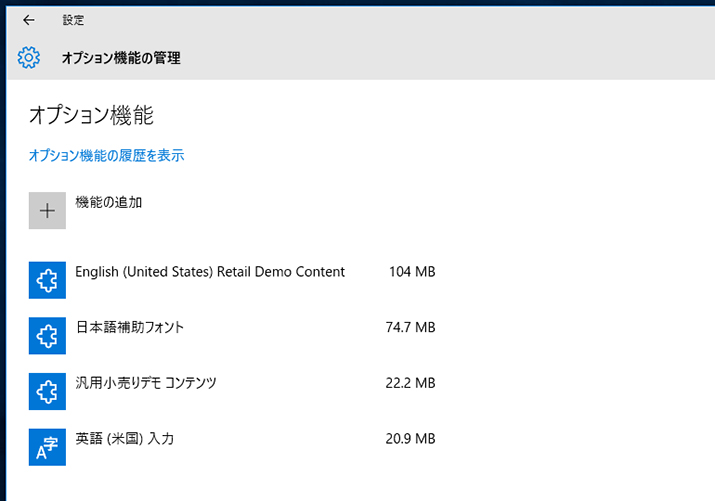Image resolution: width=715 pixels, height=501 pixels.
Task: Click the 20.9 MB size value
Action: tap(410, 439)
